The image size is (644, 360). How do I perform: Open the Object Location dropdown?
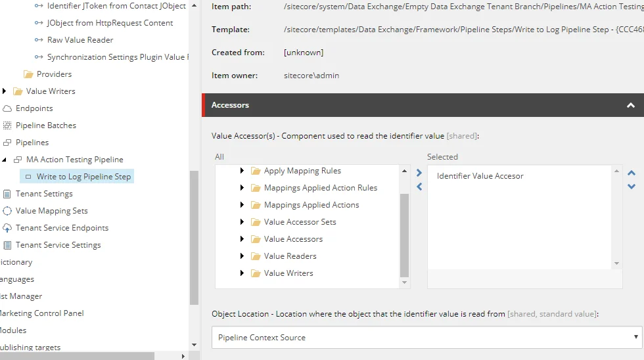pos(426,338)
